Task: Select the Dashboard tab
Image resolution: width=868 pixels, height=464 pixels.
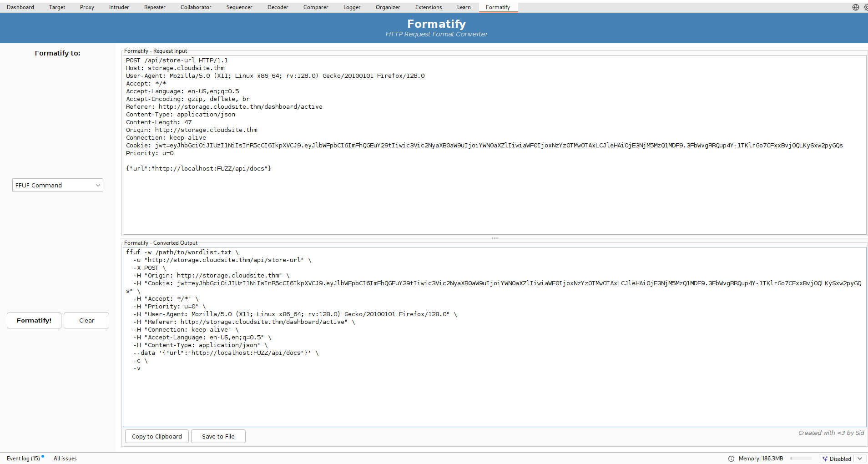Action: (x=20, y=7)
